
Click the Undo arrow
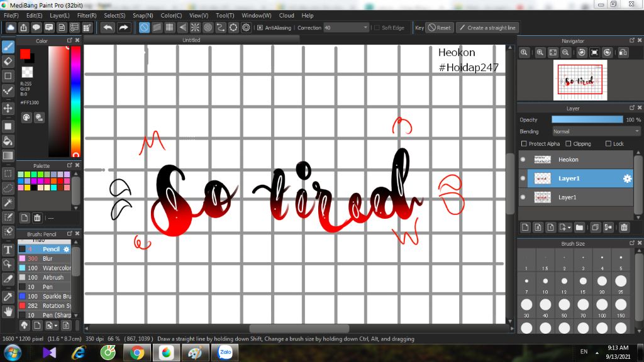pos(108,28)
